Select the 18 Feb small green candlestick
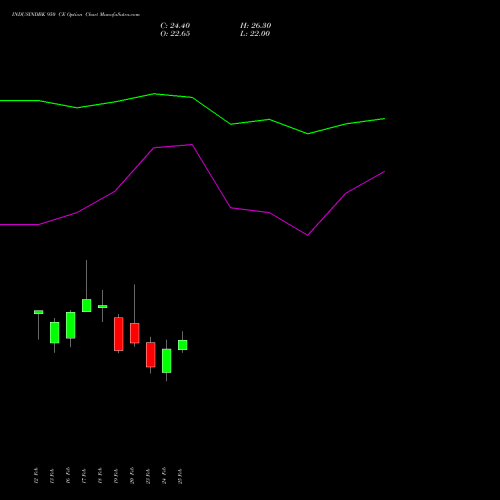 (103, 306)
